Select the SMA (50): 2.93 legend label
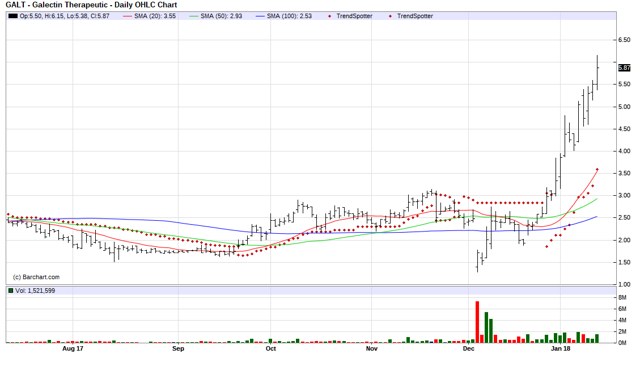 pyautogui.click(x=221, y=16)
